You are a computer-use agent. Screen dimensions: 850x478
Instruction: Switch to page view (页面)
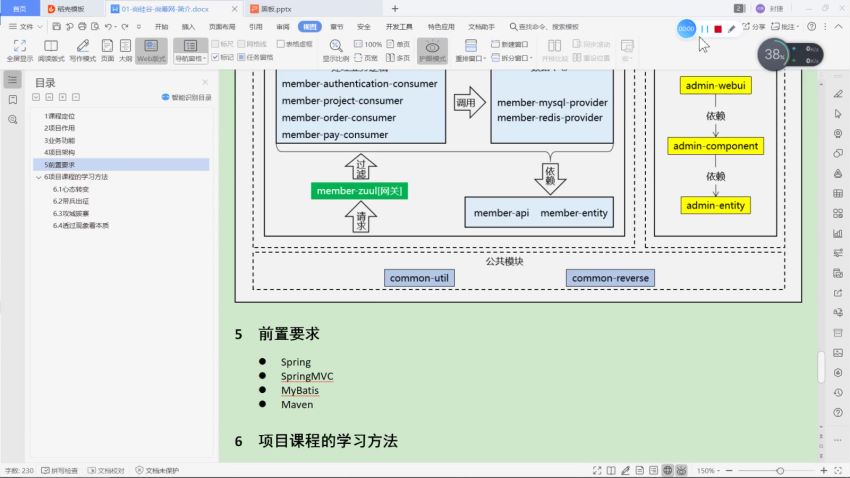pos(107,50)
